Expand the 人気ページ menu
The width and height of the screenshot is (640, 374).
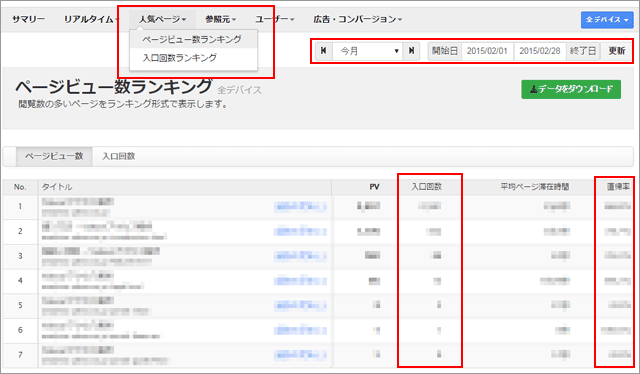[x=162, y=19]
